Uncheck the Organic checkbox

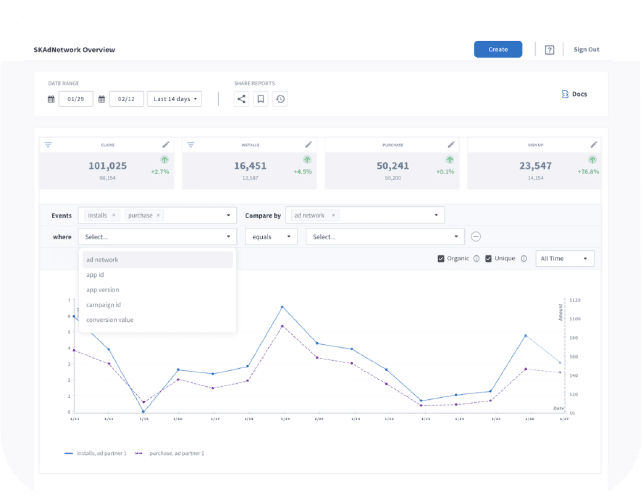click(x=441, y=259)
